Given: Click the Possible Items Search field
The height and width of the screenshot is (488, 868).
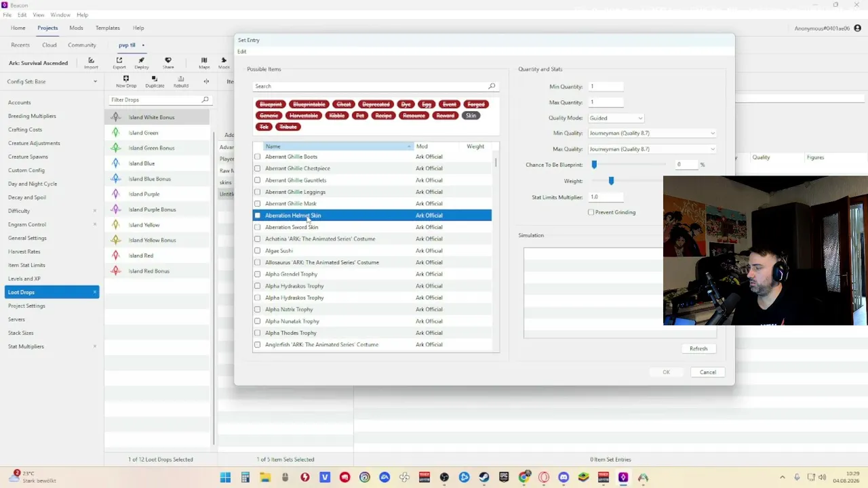Looking at the screenshot, I should (370, 86).
